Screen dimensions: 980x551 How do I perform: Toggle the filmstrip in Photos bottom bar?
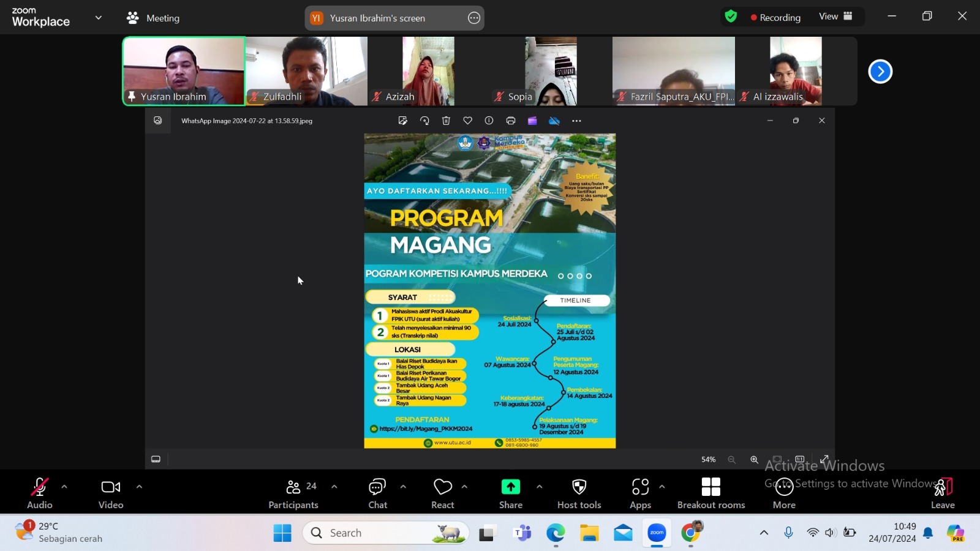[156, 459]
